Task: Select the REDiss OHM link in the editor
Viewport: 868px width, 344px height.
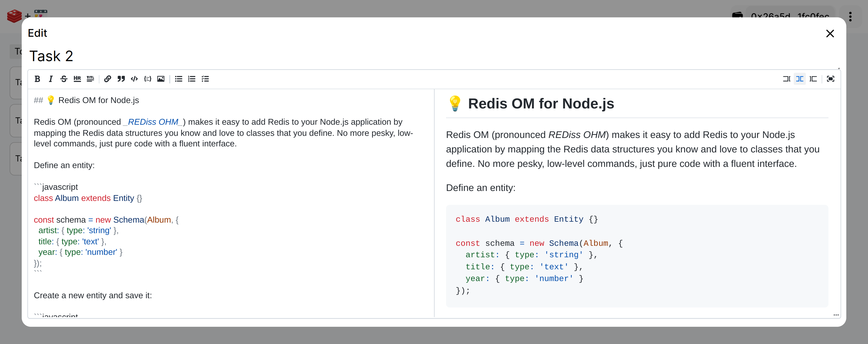Action: (x=153, y=122)
